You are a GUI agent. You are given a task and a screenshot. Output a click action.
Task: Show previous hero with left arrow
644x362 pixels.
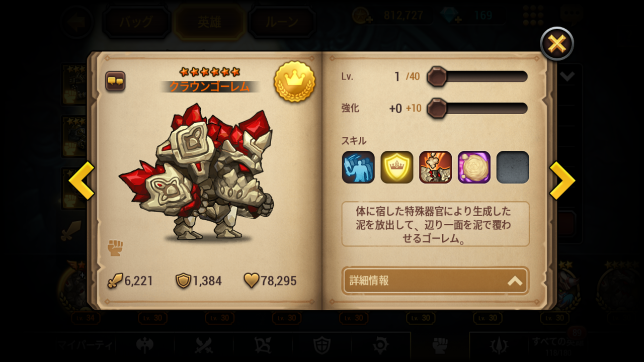[x=82, y=180]
